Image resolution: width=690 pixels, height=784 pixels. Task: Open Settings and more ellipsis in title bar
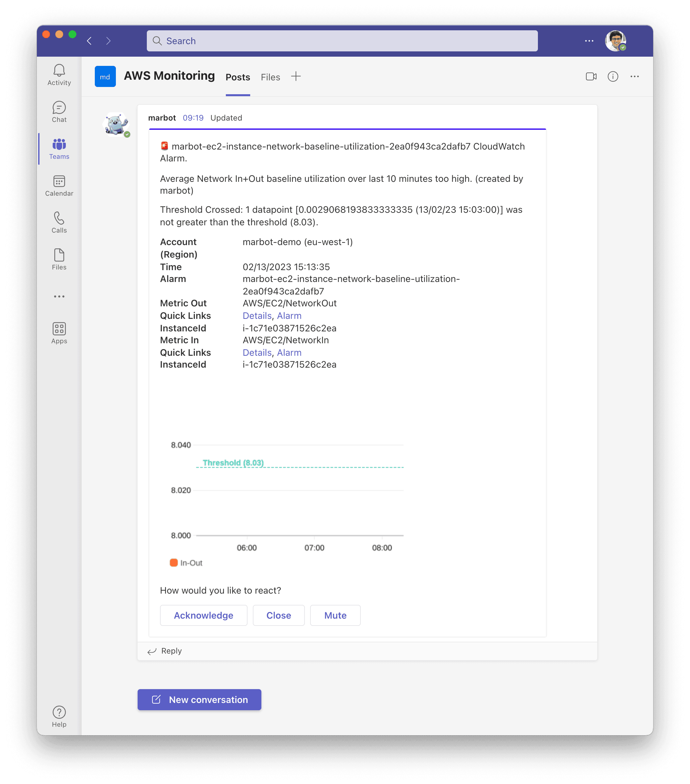tap(589, 41)
